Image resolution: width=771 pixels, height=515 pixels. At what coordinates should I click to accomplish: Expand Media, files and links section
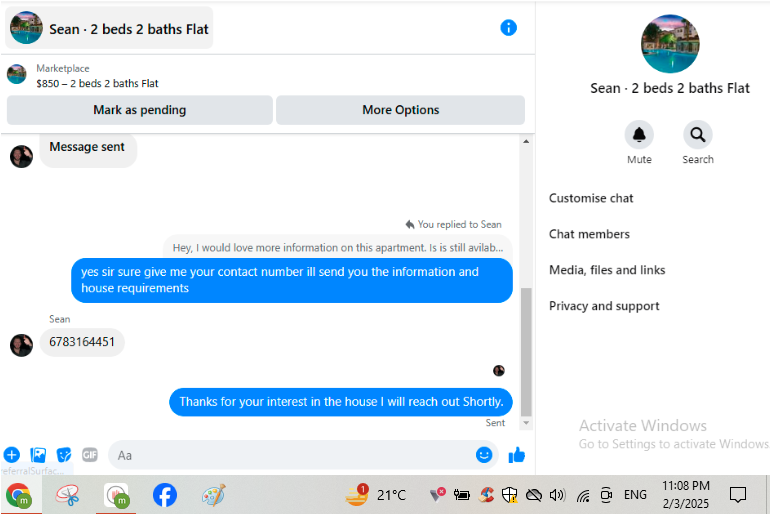(x=607, y=270)
